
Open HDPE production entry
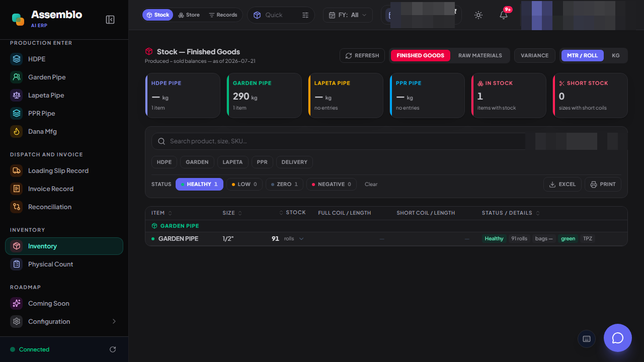tap(64, 59)
